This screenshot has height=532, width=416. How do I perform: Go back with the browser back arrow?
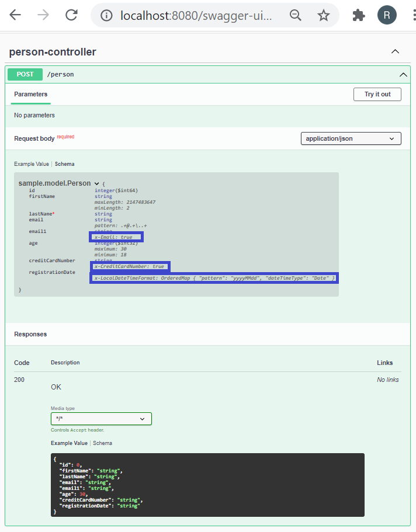point(15,15)
